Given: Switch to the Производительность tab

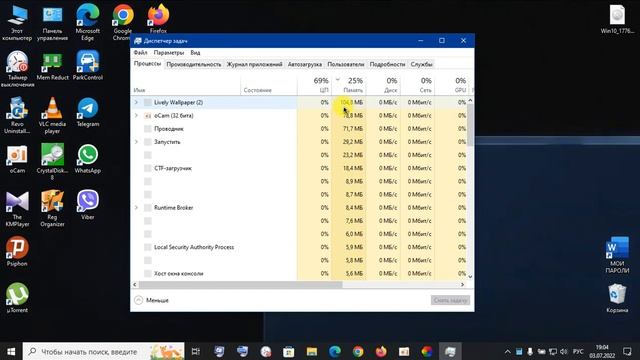Looking at the screenshot, I should (194, 64).
